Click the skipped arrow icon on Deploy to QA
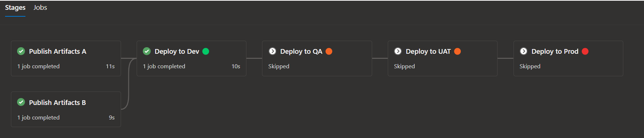 pyautogui.click(x=273, y=51)
